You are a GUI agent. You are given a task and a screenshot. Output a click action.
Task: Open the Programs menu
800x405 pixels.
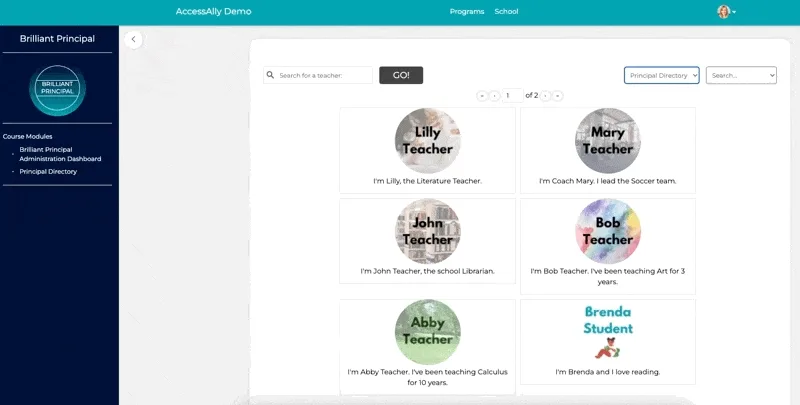(467, 11)
